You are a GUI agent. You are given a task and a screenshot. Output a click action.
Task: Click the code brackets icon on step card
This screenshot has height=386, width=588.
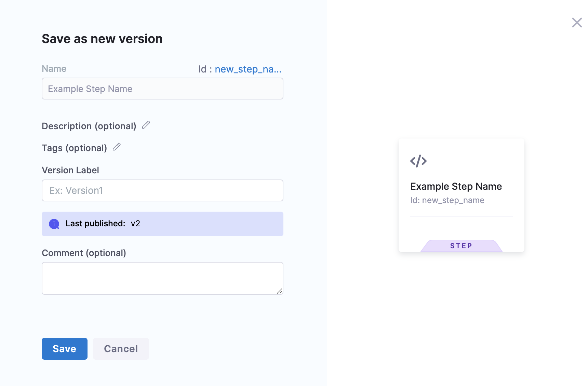coord(418,161)
